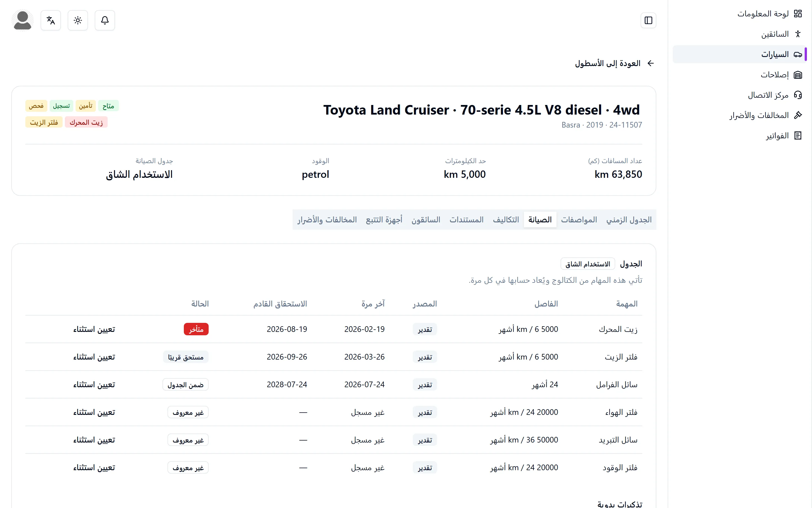Image resolution: width=812 pixels, height=508 pixels.
Task: Click next due date 2028-07-24
Action: click(x=287, y=385)
